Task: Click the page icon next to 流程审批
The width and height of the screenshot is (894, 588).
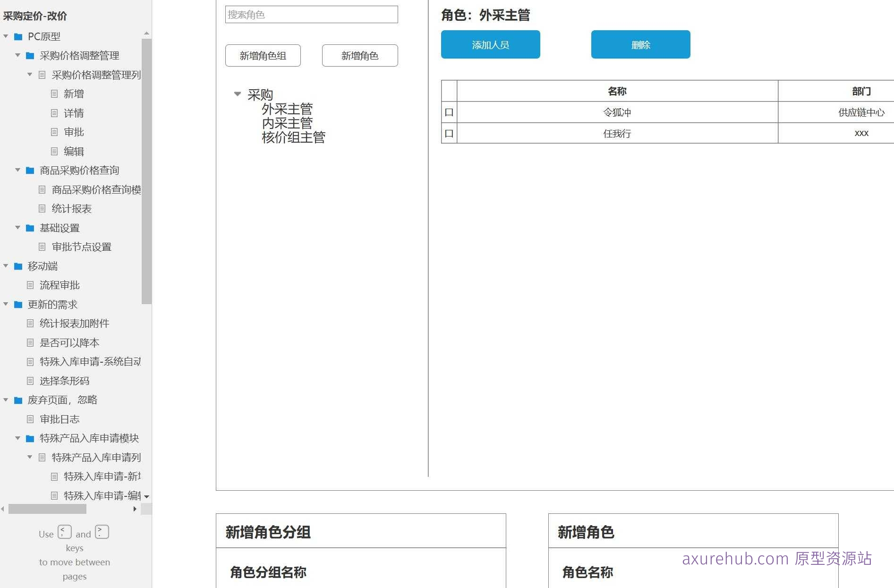Action: point(30,285)
